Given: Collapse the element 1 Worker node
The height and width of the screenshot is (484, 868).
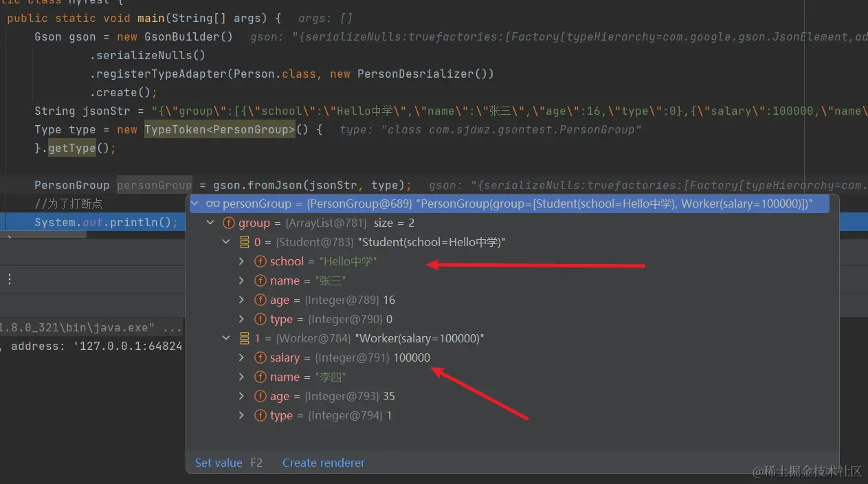Looking at the screenshot, I should 226,338.
